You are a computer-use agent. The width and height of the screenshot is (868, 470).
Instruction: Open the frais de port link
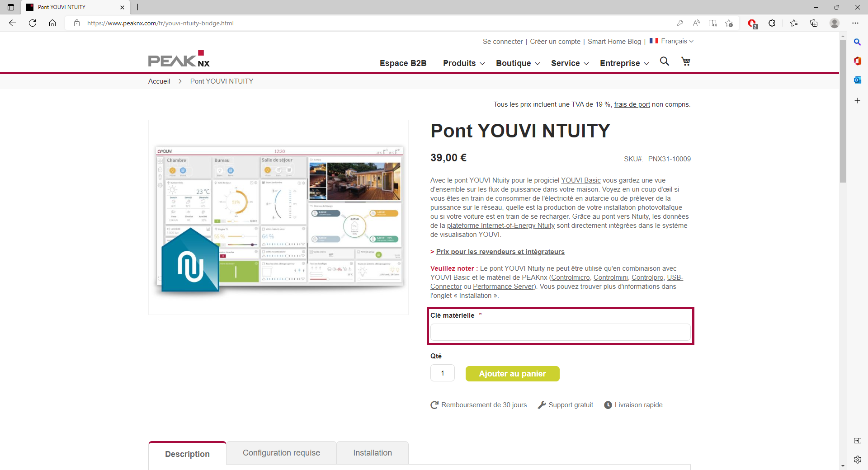click(632, 104)
